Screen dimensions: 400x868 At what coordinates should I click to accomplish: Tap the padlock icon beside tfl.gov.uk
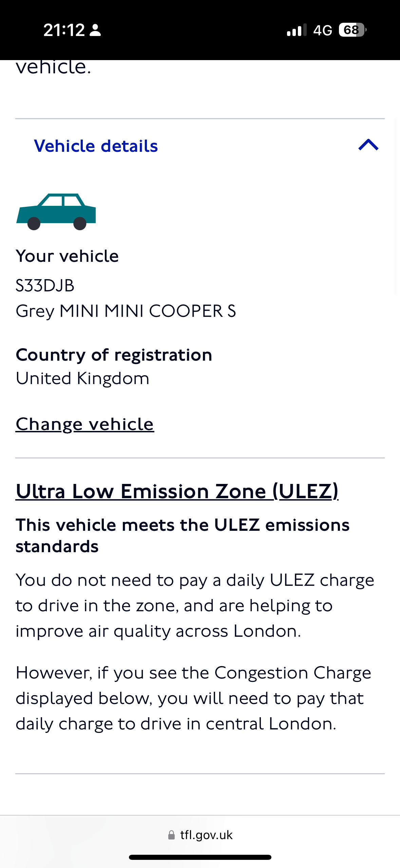[171, 835]
